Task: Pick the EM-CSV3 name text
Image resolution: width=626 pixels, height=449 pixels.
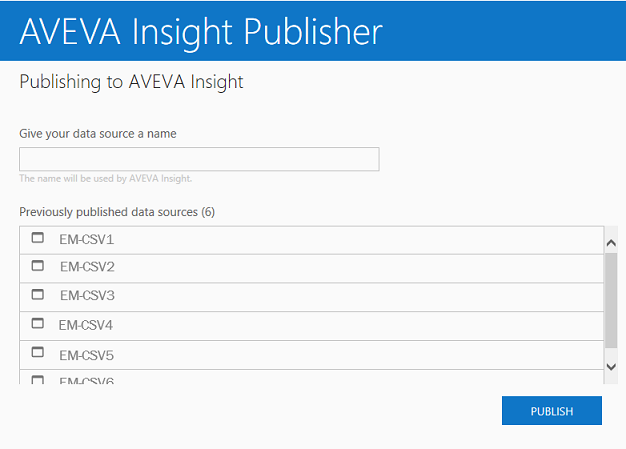Action: pyautogui.click(x=87, y=296)
